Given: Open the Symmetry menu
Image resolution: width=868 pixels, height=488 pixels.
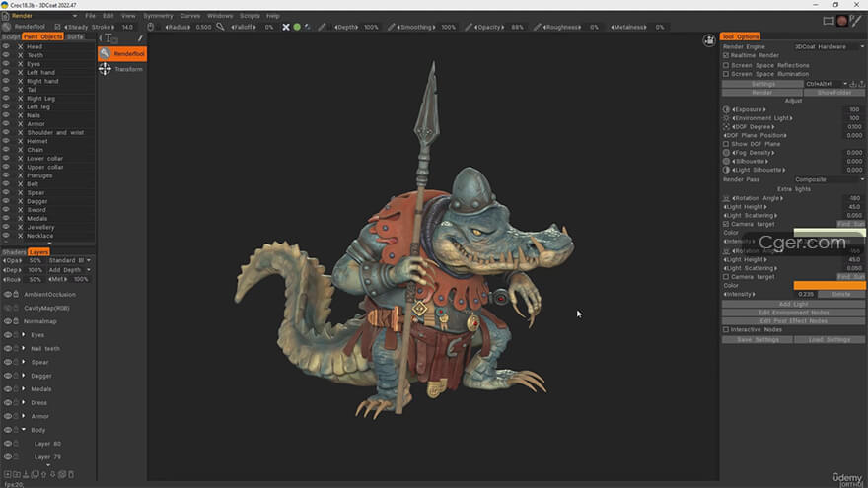Looking at the screenshot, I should [x=158, y=16].
